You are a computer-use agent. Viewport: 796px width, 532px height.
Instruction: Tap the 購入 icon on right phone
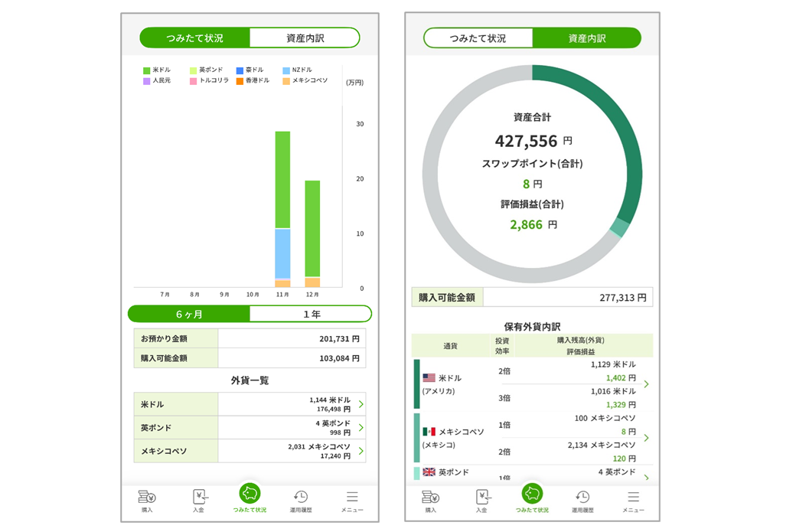coord(431,500)
